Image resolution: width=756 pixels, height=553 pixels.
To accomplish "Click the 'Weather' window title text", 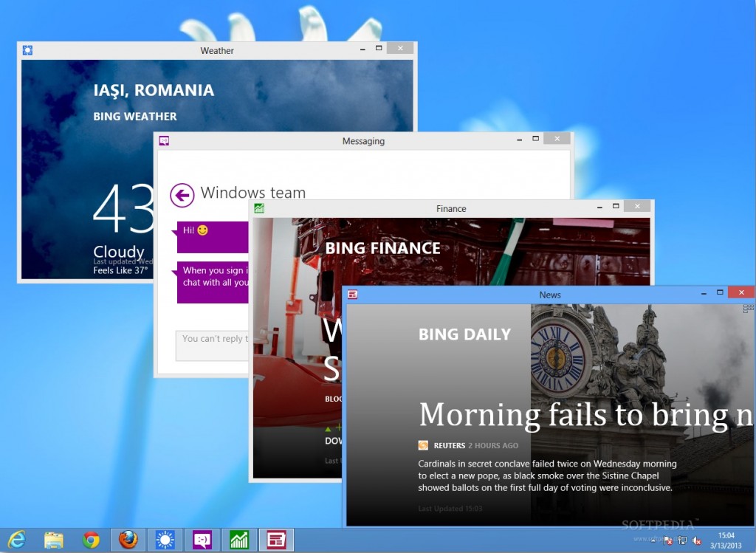I will [217, 51].
